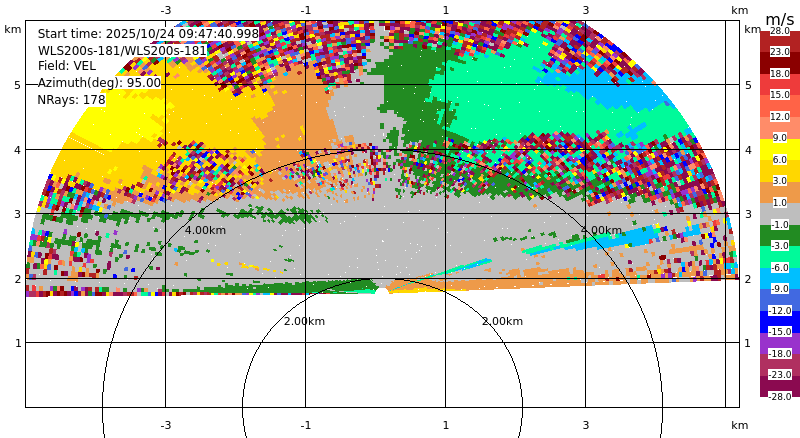Click the -12.0 colorbar tick label

(x=780, y=310)
